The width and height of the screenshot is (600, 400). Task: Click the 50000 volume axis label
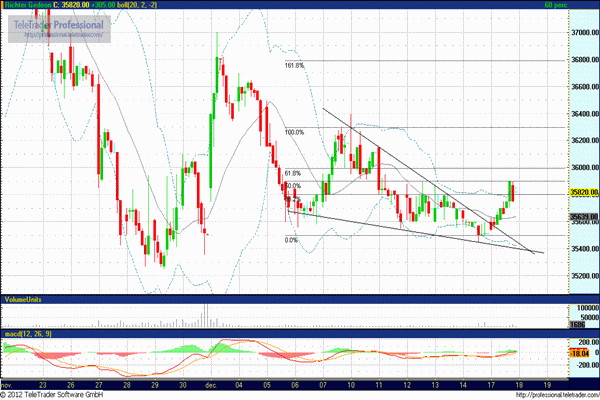pyautogui.click(x=590, y=317)
